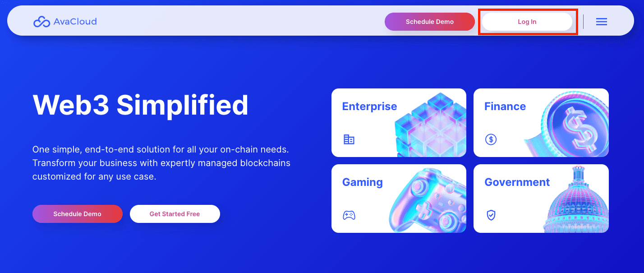
Task: Open the Enterprise heading link
Action: tap(369, 106)
